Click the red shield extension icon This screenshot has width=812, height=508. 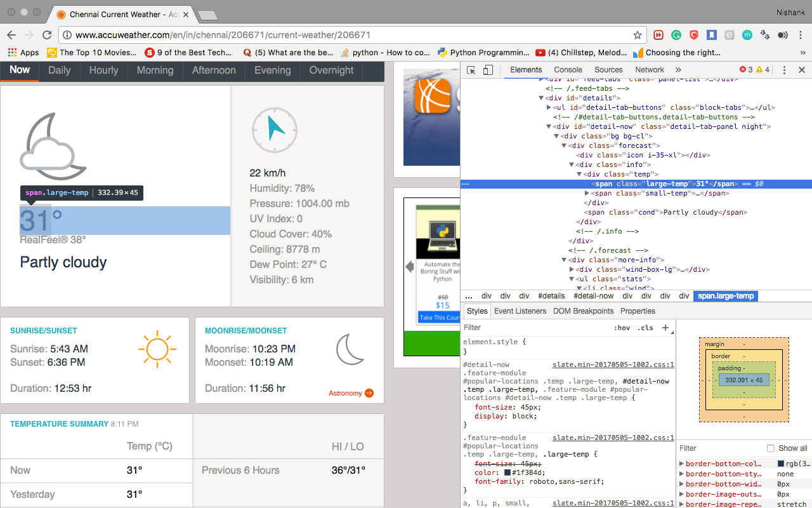(694, 35)
